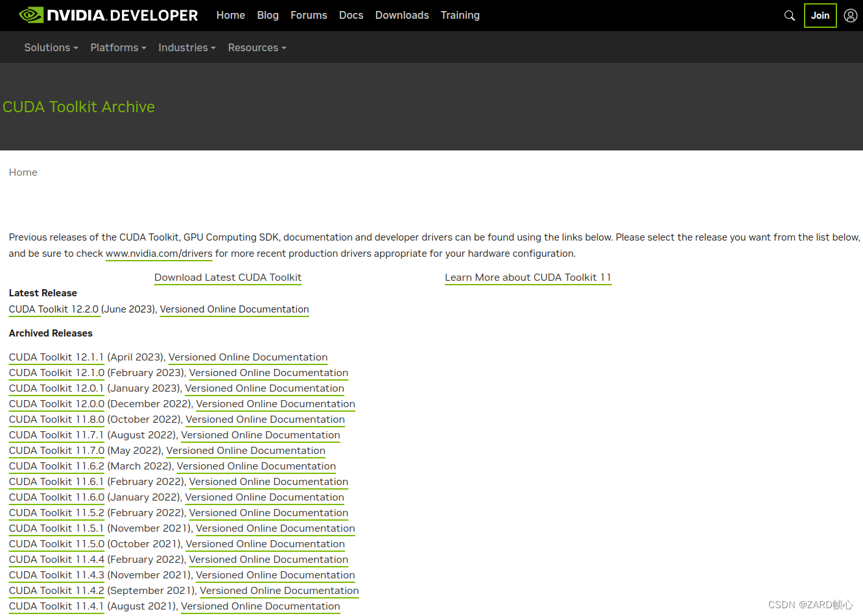Open CUDA Toolkit 11.6.1 link
The image size is (863, 616).
coord(56,482)
